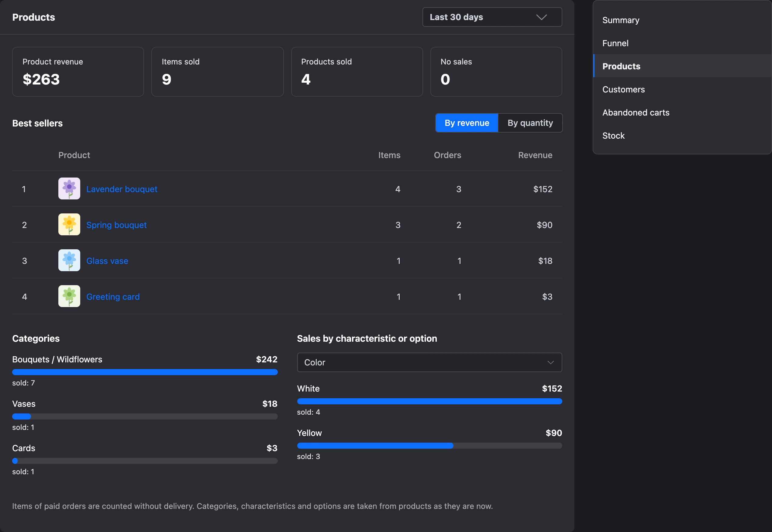772x532 pixels.
Task: Click the 'sold: 3' text under Yellow
Action: (x=308, y=457)
